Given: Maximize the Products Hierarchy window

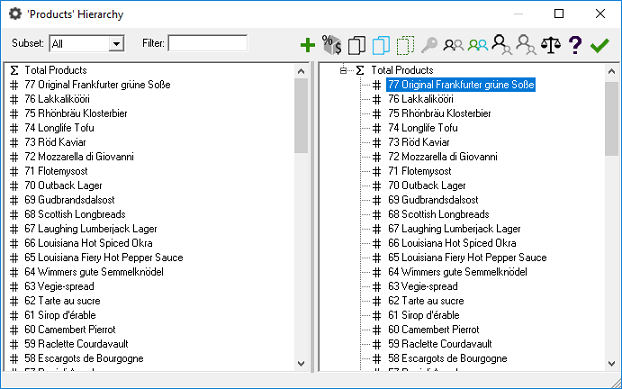Looking at the screenshot, I should tap(559, 14).
